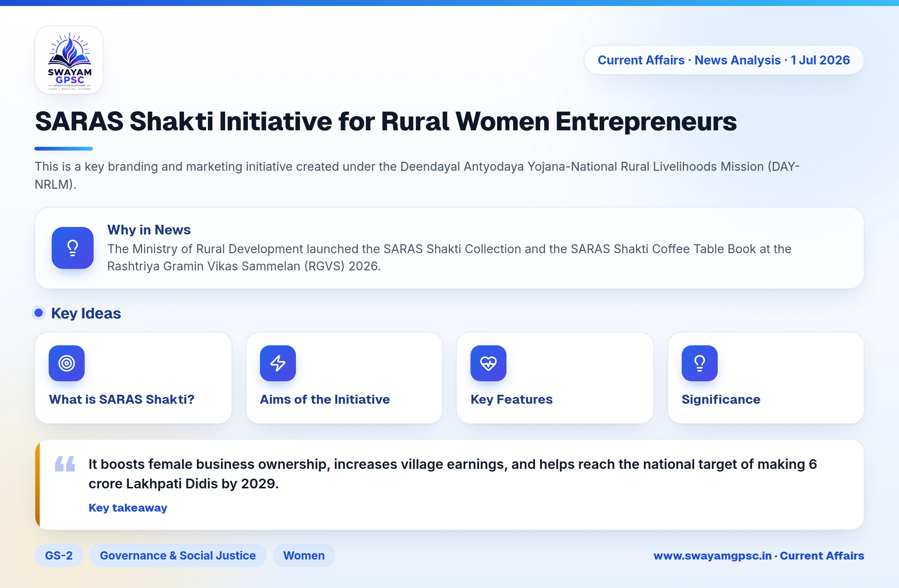Image resolution: width=899 pixels, height=588 pixels.
Task: Click the DAY-NRLM subtitle description text
Action: point(417,175)
